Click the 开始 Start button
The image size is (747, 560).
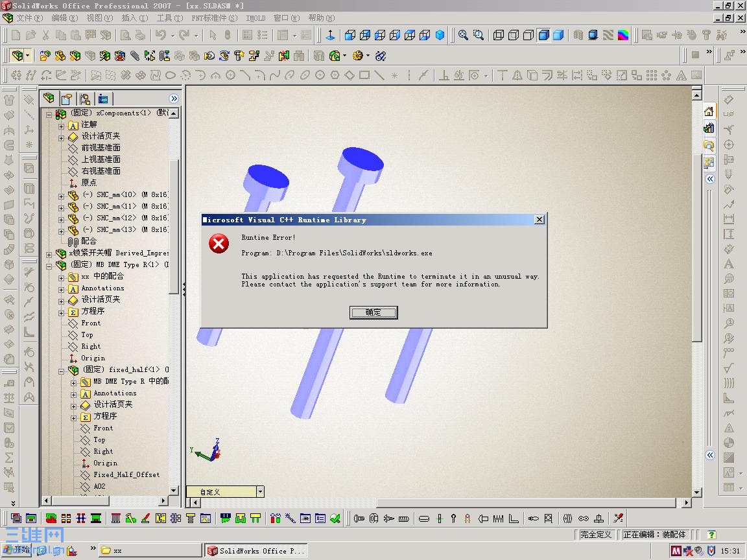17,550
